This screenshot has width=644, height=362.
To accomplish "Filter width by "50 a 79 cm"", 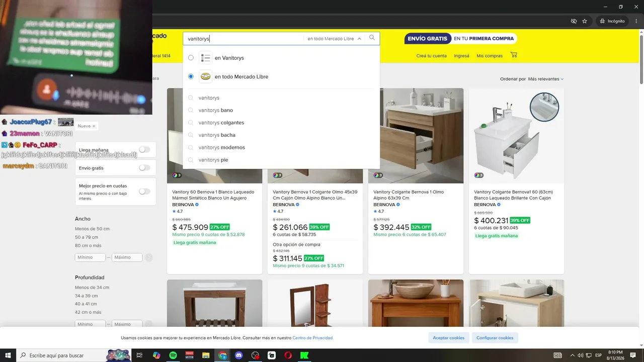I will point(87,237).
